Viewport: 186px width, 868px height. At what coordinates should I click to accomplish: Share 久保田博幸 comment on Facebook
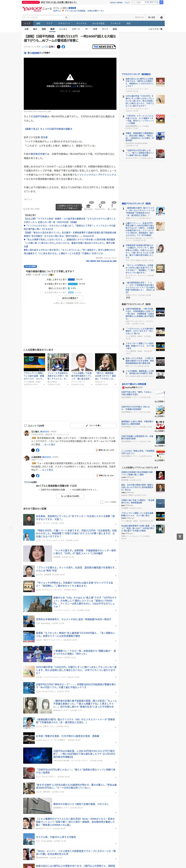coord(38,476)
